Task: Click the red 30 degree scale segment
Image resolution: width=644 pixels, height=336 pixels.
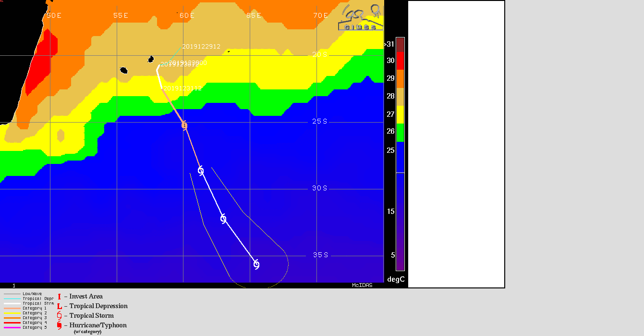Action: click(x=400, y=61)
